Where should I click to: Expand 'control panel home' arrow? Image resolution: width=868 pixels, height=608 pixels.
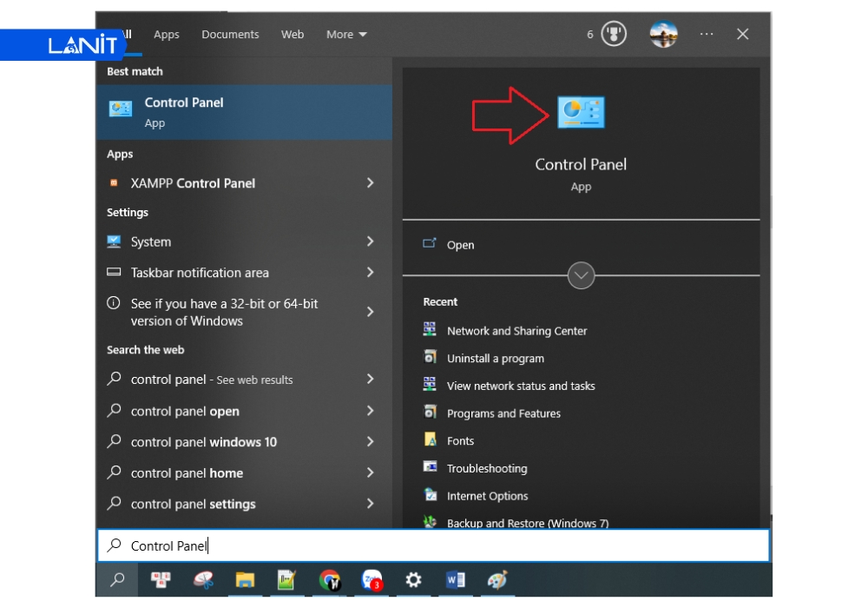371,473
